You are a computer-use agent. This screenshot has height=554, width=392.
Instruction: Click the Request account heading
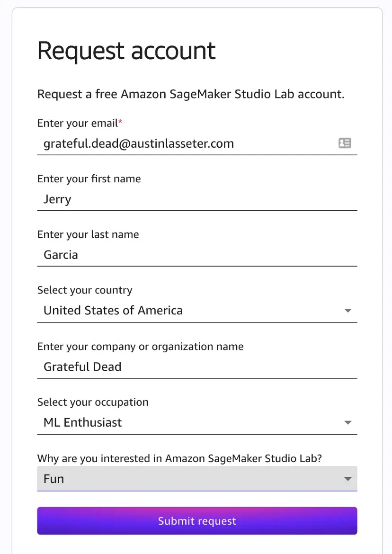(126, 51)
